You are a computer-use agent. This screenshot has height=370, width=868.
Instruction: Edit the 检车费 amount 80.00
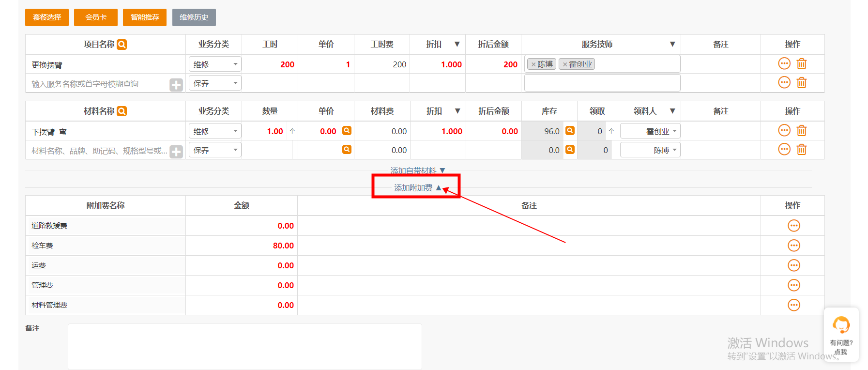tap(242, 246)
